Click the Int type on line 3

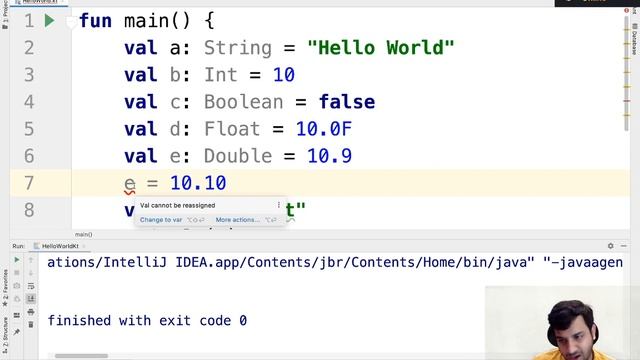tap(221, 75)
